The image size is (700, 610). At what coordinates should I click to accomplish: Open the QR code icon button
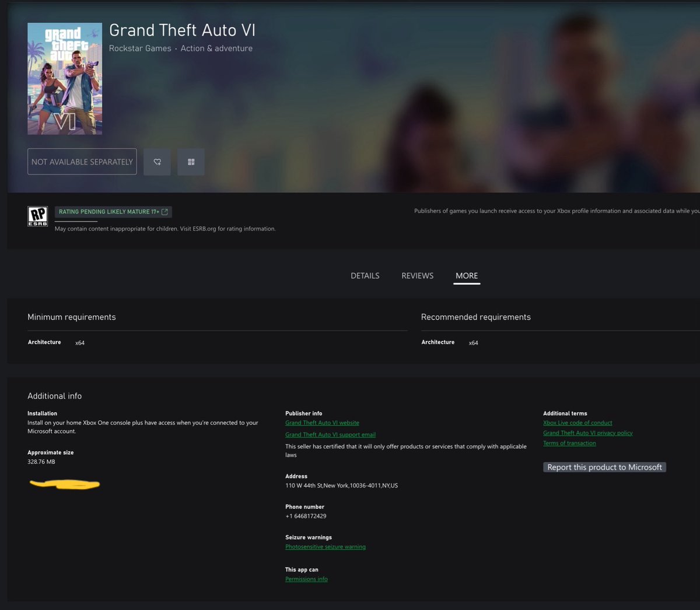click(x=191, y=162)
